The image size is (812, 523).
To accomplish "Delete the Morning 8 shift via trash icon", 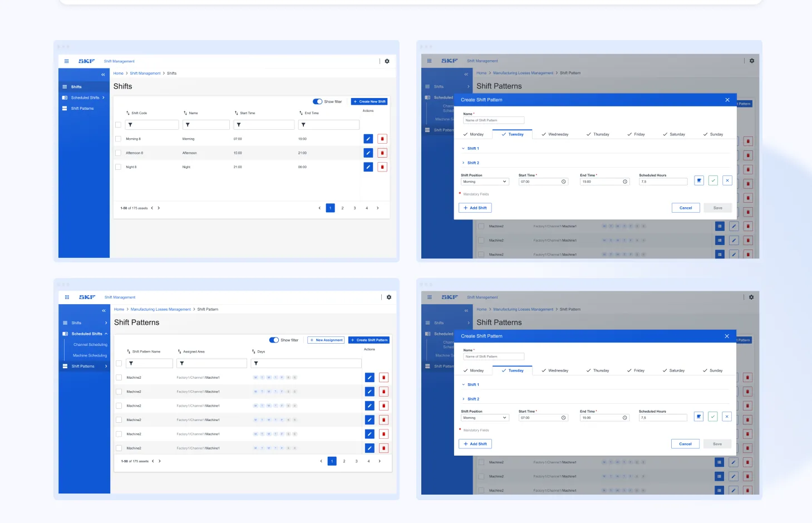I will coord(382,139).
